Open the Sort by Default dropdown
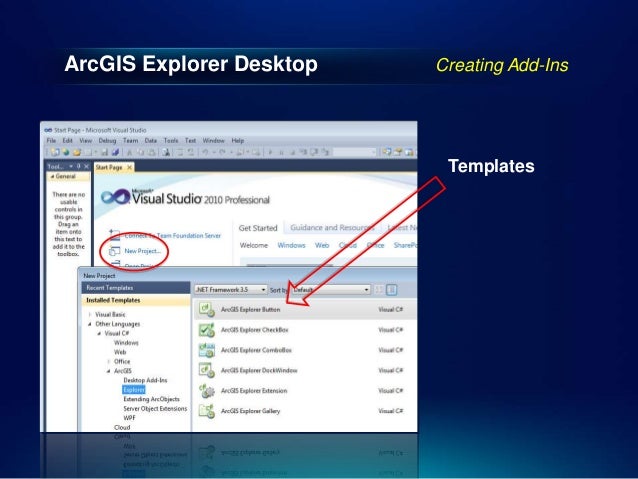The height and width of the screenshot is (479, 638). tap(331, 290)
